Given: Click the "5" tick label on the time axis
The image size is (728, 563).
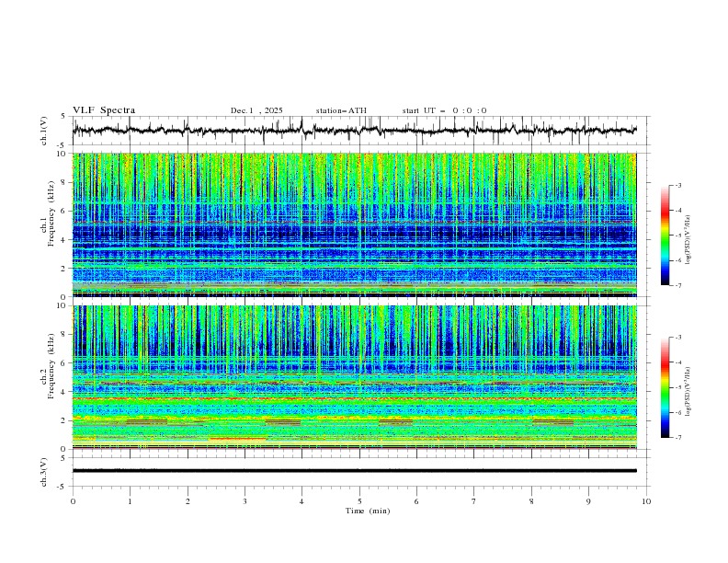Looking at the screenshot, I should pos(359,501).
